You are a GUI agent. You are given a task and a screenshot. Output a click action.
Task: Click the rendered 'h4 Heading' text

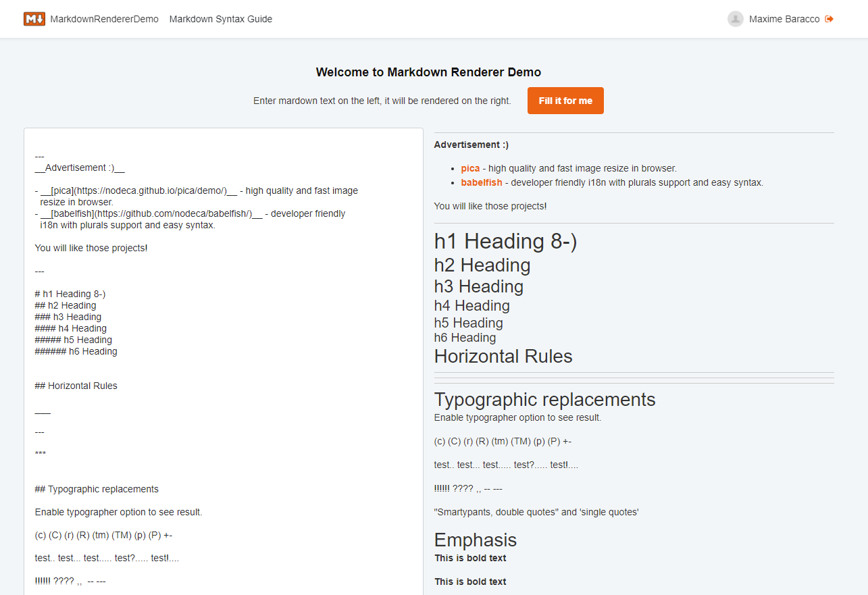(x=472, y=305)
